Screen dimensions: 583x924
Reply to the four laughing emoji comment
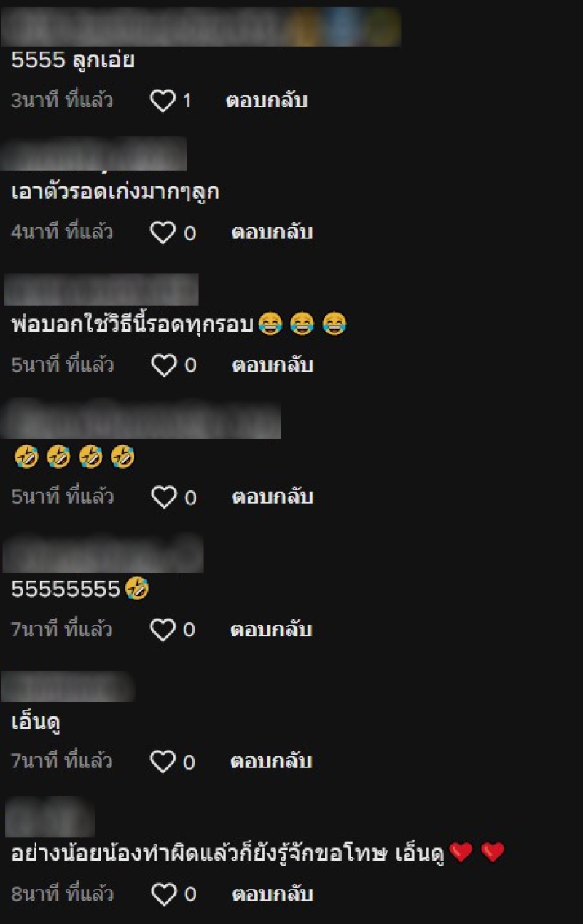(x=273, y=498)
